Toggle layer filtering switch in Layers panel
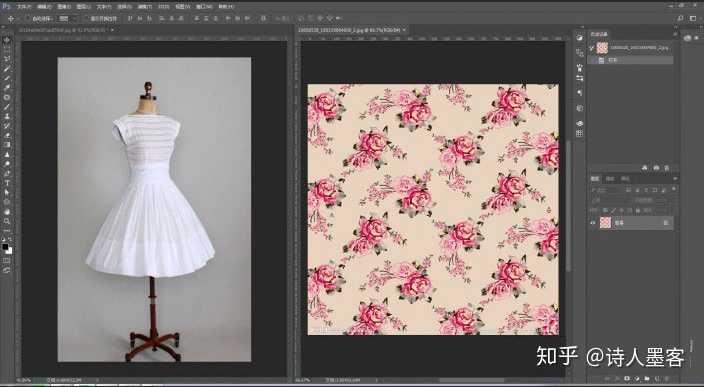 click(x=674, y=190)
